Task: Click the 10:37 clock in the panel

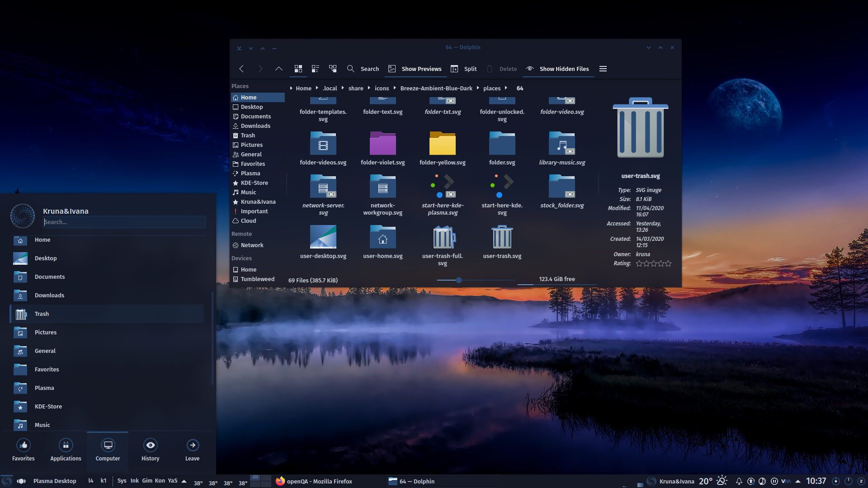Action: [x=816, y=481]
